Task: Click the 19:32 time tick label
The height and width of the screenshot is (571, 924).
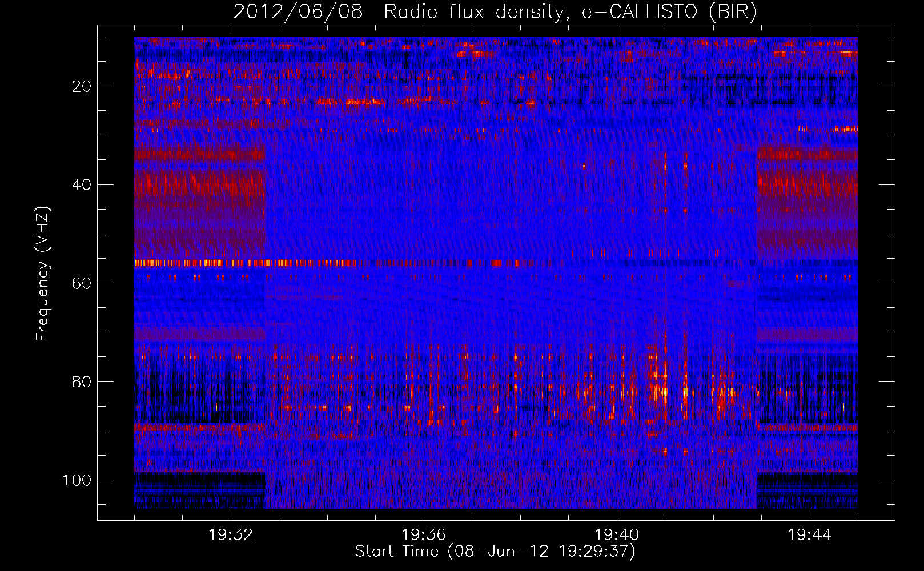Action: tap(231, 535)
